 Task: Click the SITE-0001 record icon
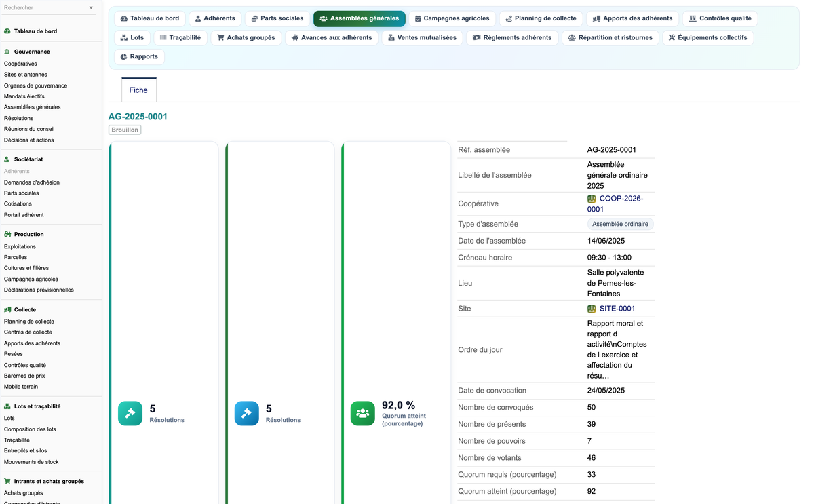pos(592,309)
